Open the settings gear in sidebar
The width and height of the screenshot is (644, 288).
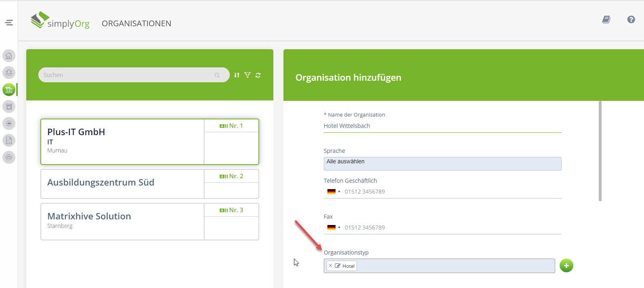(x=9, y=157)
